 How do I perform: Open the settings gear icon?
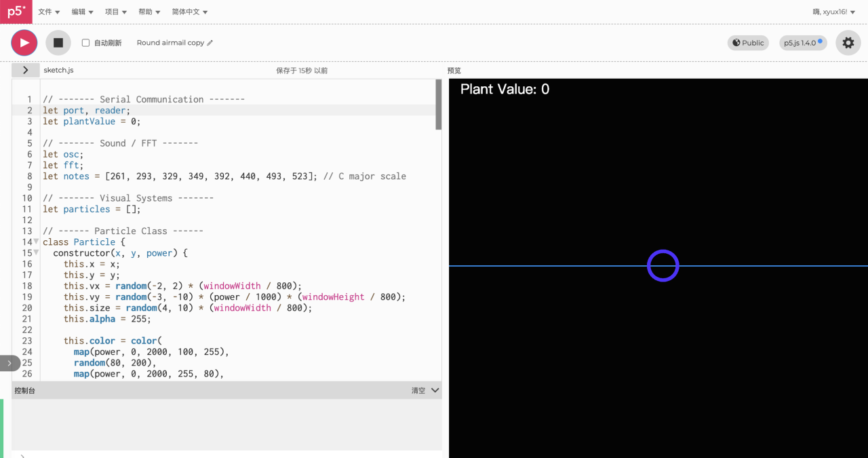coord(848,43)
